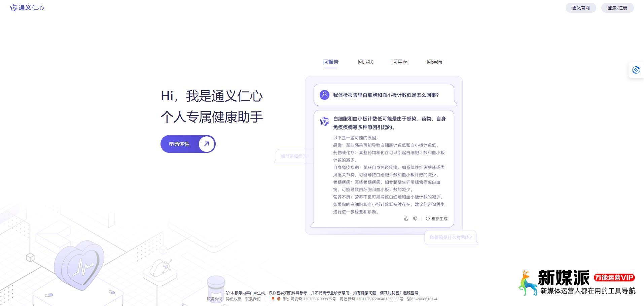Click the 服务协议 footer link
Viewport: 644px width, 306px height.
214,299
